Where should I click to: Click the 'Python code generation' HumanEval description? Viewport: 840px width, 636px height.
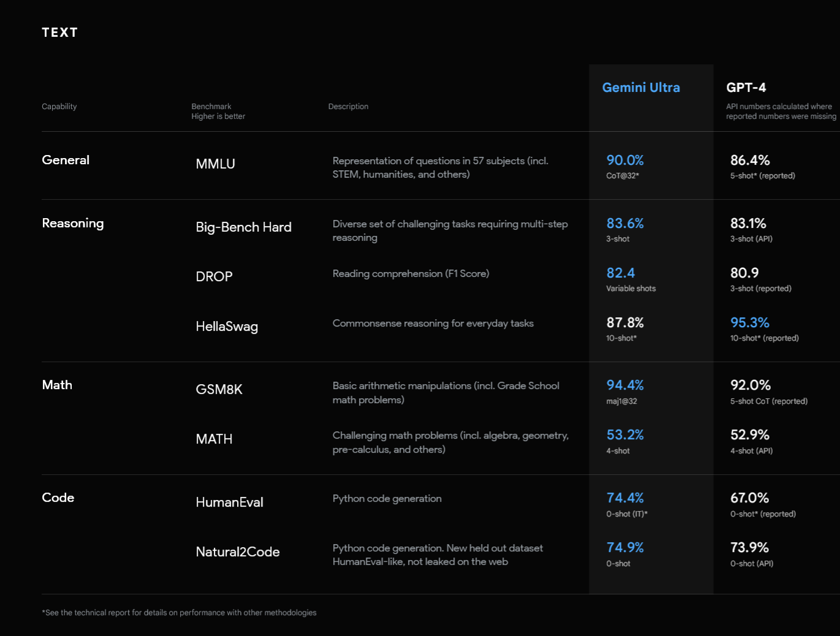click(387, 499)
